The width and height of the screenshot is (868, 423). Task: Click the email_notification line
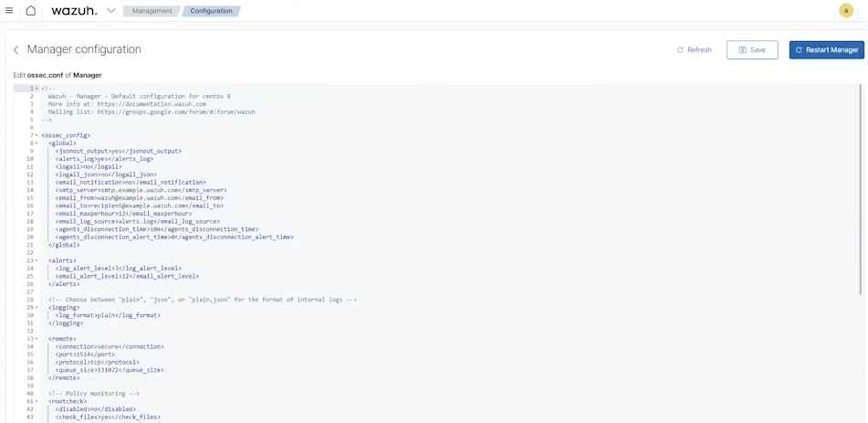131,182
